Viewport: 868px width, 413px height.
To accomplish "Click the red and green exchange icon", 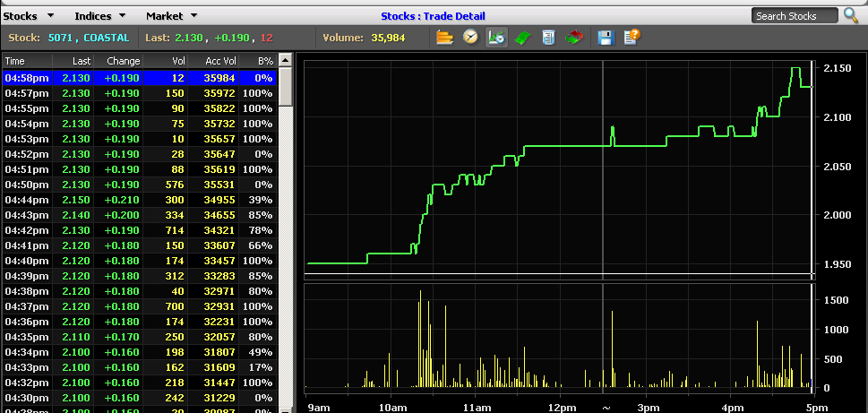I will click(x=576, y=38).
